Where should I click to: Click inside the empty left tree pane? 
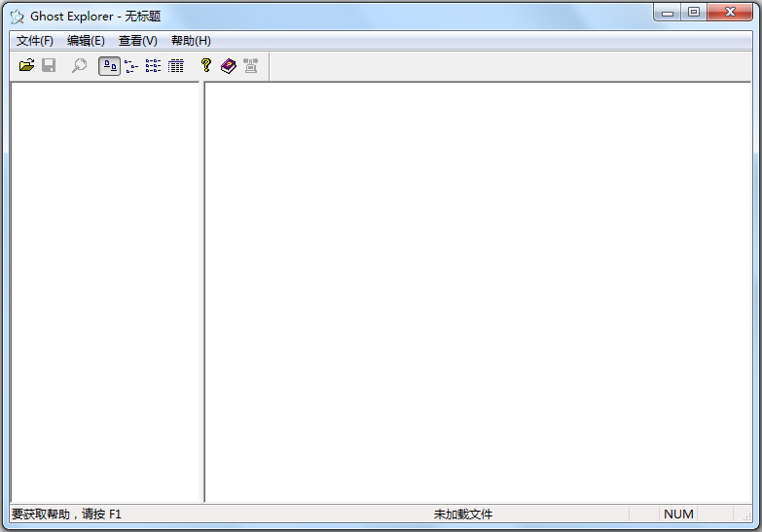pos(105,292)
